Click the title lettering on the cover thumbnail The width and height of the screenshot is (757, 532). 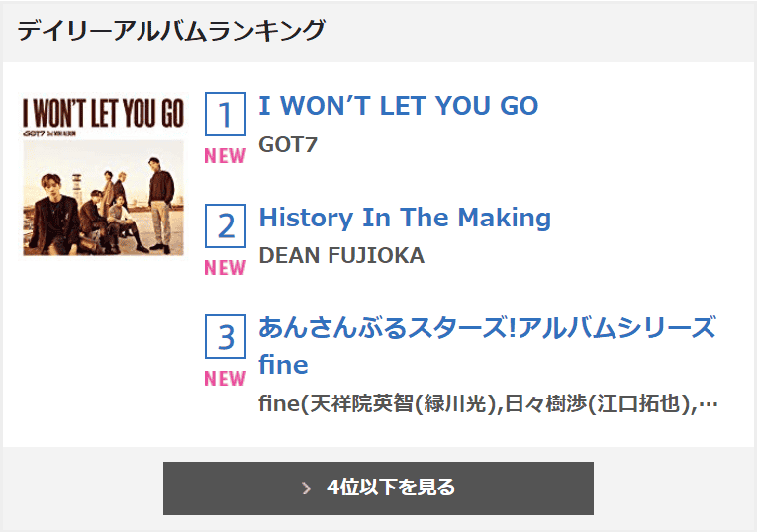click(103, 112)
